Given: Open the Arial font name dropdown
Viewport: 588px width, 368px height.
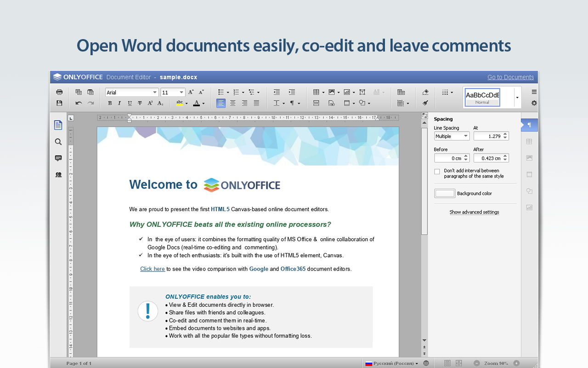Looking at the screenshot, I should 155,92.
